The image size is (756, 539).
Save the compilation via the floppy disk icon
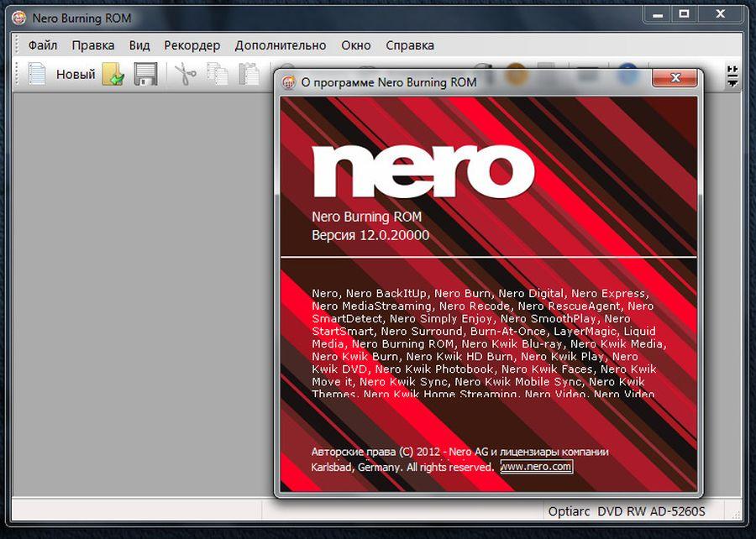pyautogui.click(x=144, y=74)
